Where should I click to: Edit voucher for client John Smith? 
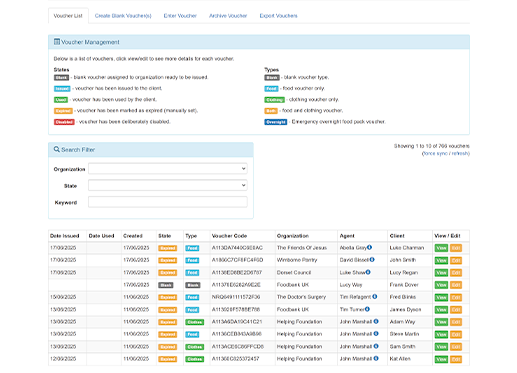[x=456, y=260]
